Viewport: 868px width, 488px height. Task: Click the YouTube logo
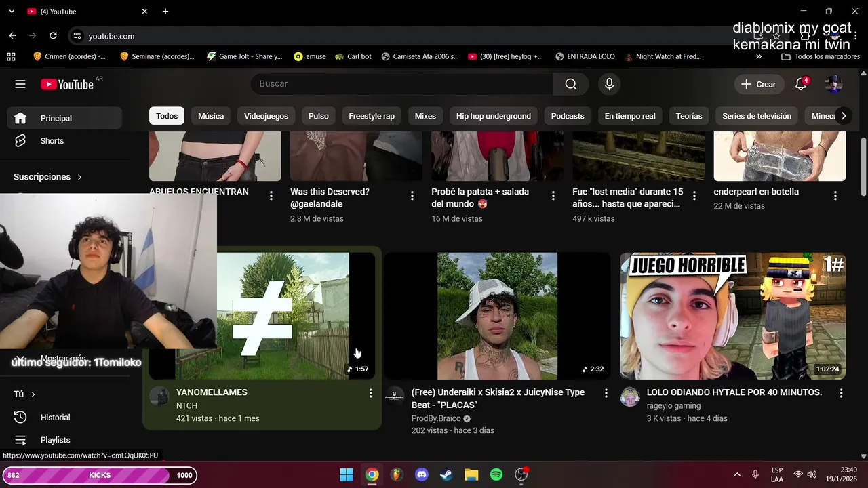(67, 84)
